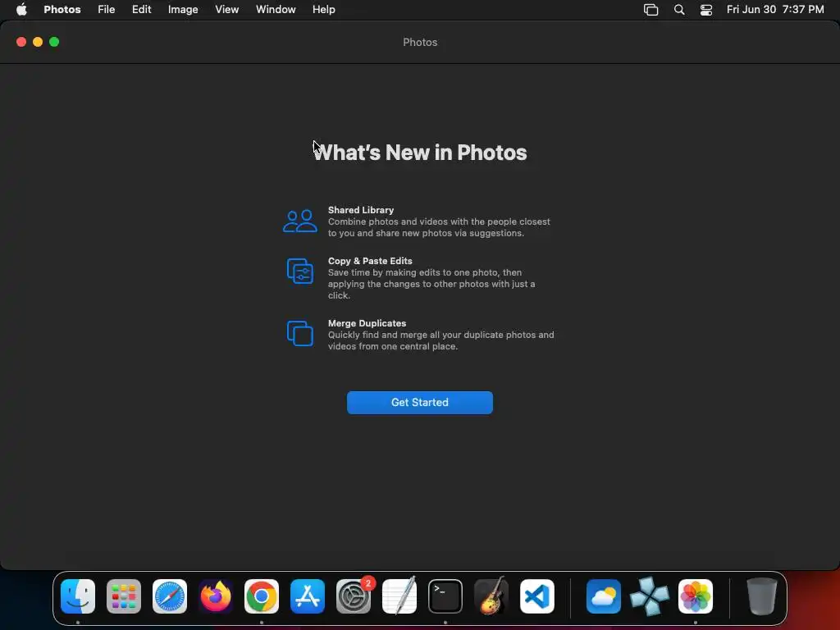Open the Window menu
The height and width of the screenshot is (630, 840).
pos(276,9)
